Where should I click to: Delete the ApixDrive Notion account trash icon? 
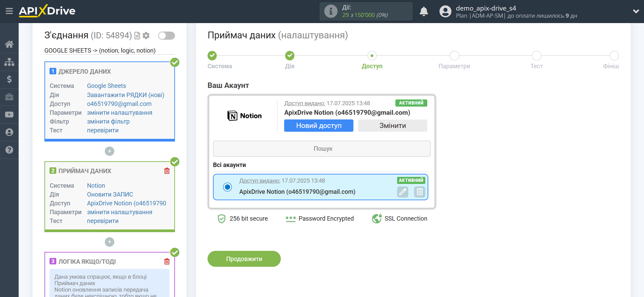pos(419,192)
